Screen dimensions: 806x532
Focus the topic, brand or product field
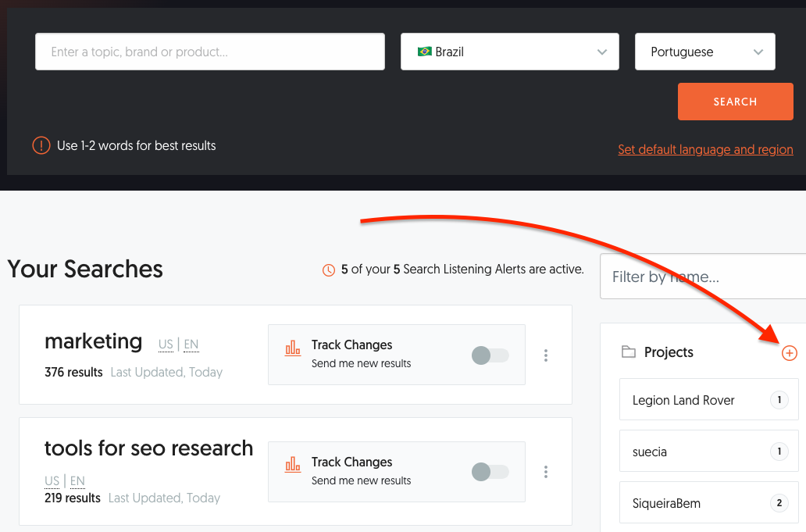(209, 52)
